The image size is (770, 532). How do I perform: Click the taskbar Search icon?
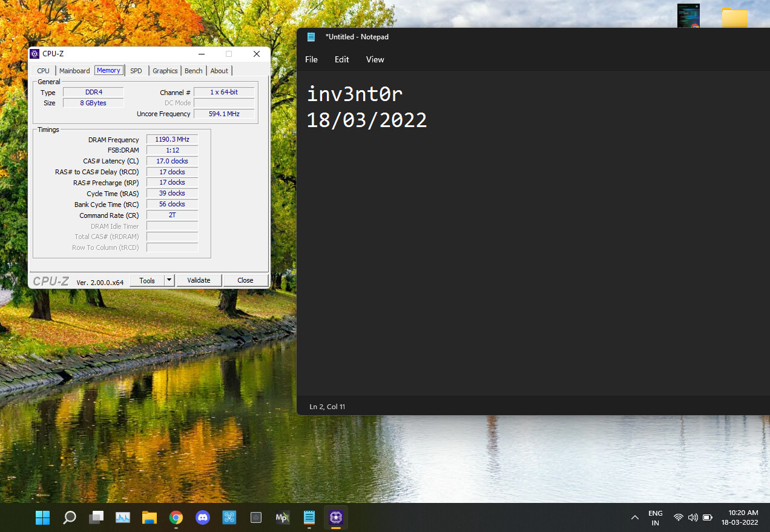click(x=70, y=517)
